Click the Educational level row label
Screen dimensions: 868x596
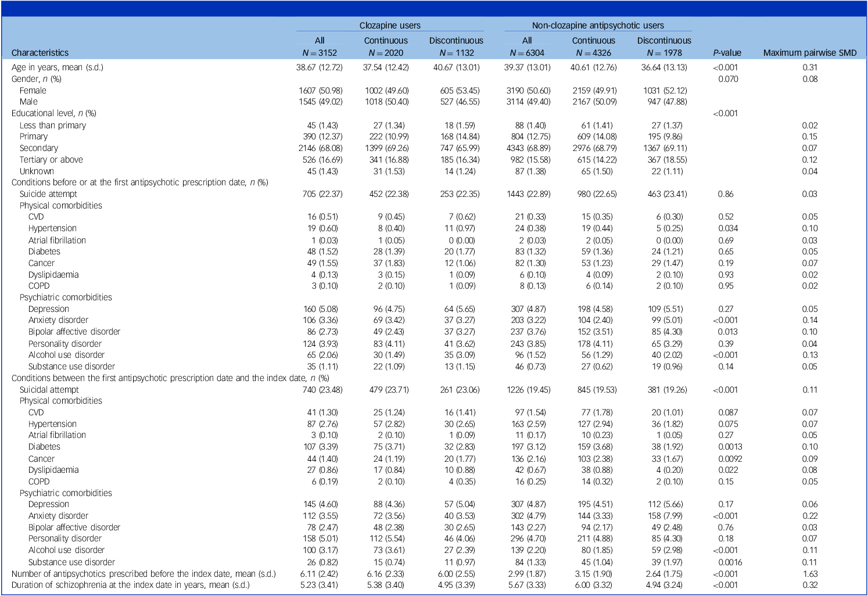coord(54,113)
